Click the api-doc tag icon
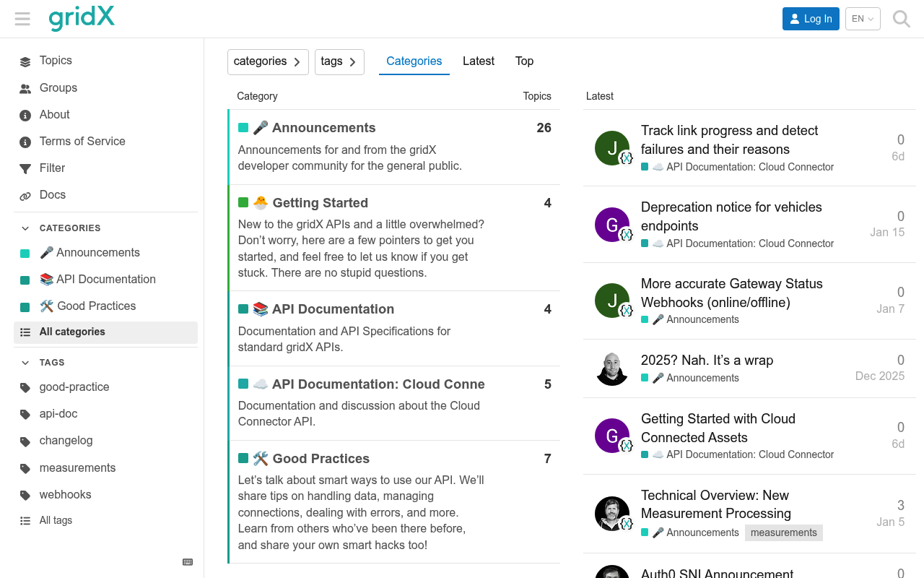This screenshot has height=578, width=924. click(x=25, y=414)
